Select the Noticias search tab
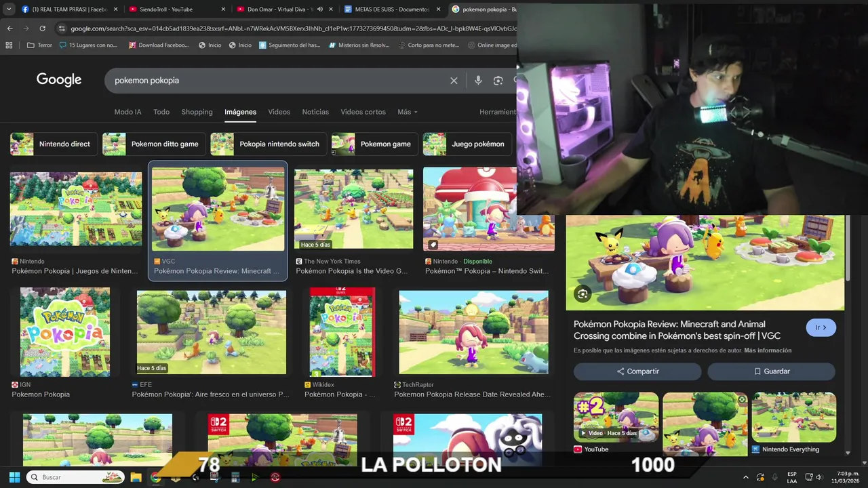This screenshot has width=868, height=488. [x=315, y=112]
